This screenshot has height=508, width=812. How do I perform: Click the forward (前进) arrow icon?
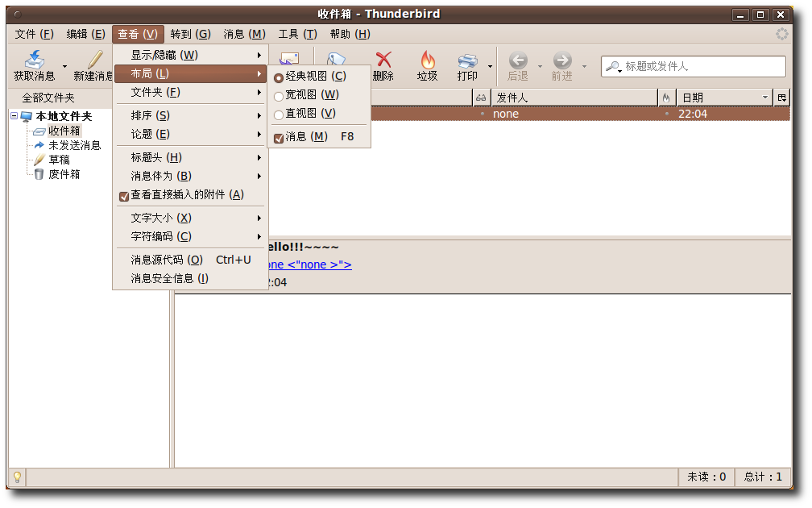coord(562,60)
